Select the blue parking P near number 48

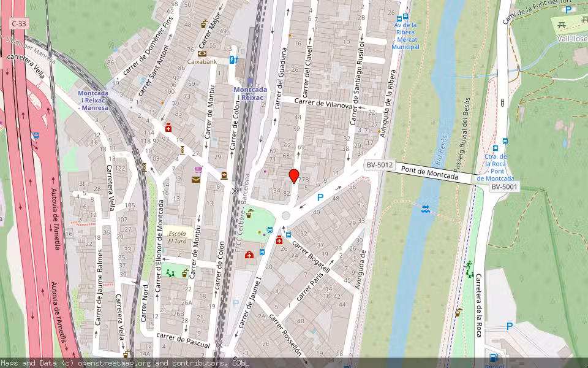tap(320, 197)
